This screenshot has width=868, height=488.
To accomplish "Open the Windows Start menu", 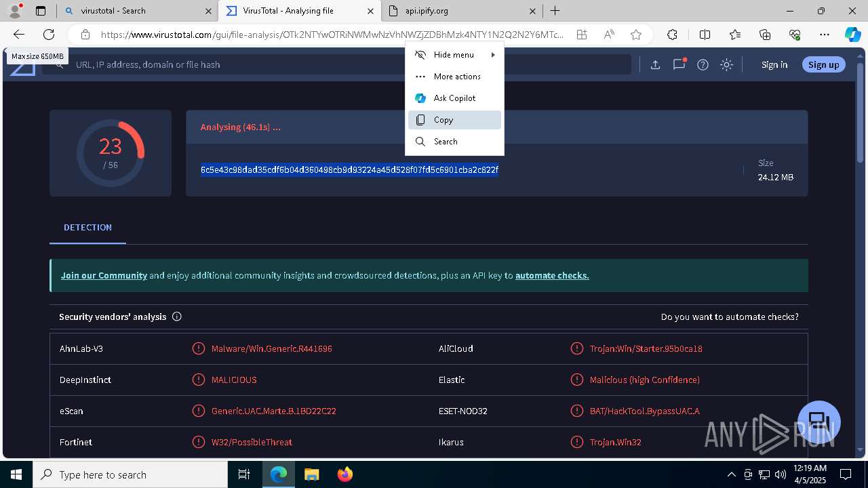I will pos(16,474).
